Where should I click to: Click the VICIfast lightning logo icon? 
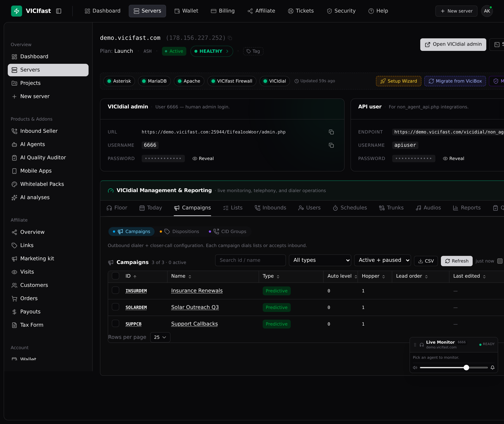16,11
